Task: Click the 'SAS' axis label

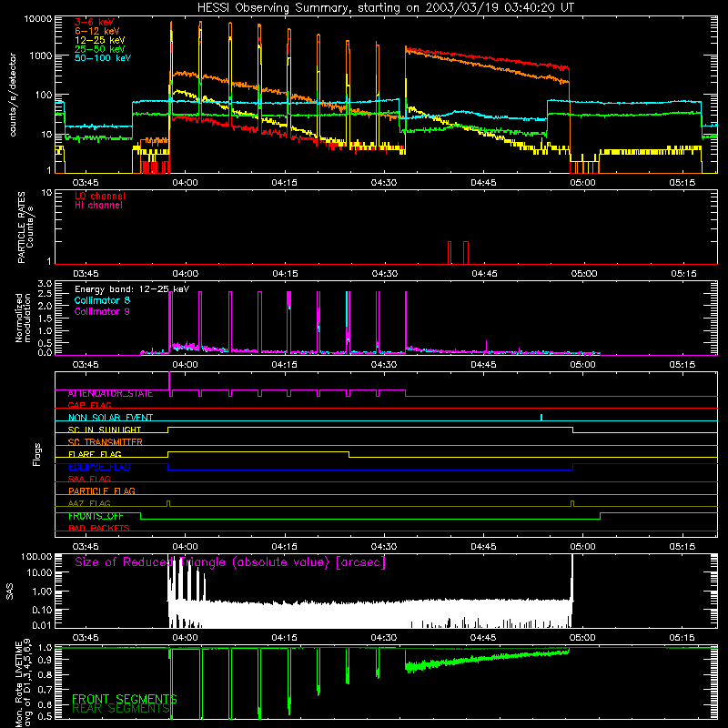Action: [x=10, y=591]
